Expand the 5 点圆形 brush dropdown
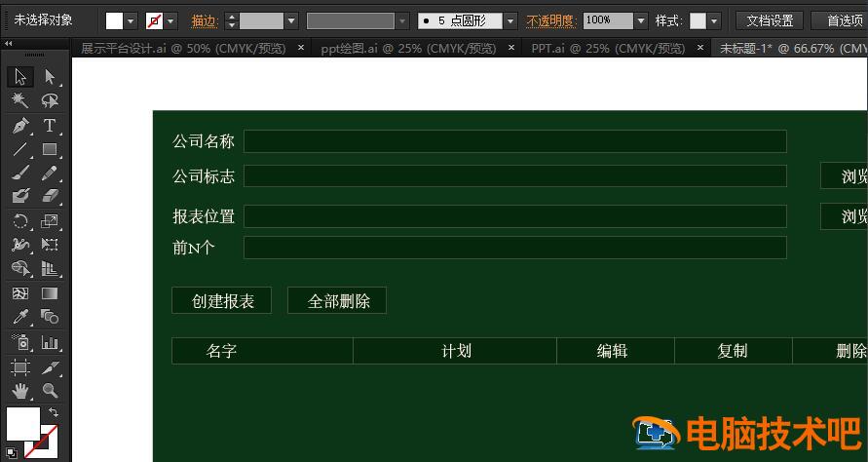This screenshot has width=868, height=462. [x=510, y=20]
